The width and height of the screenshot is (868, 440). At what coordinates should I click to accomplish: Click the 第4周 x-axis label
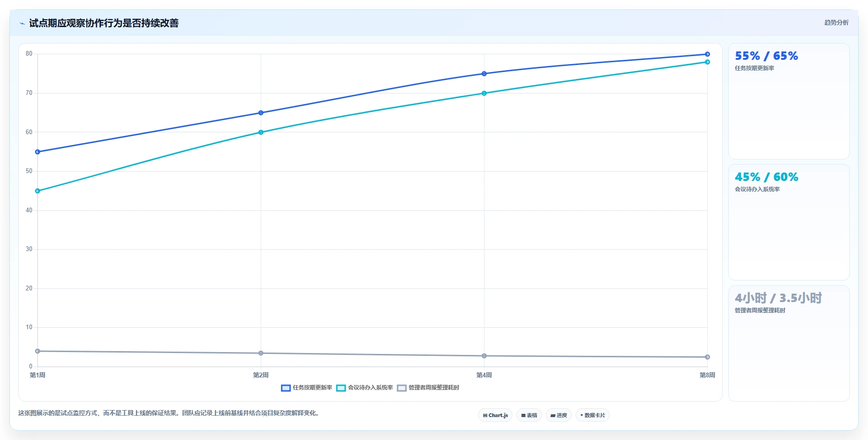[x=484, y=375]
